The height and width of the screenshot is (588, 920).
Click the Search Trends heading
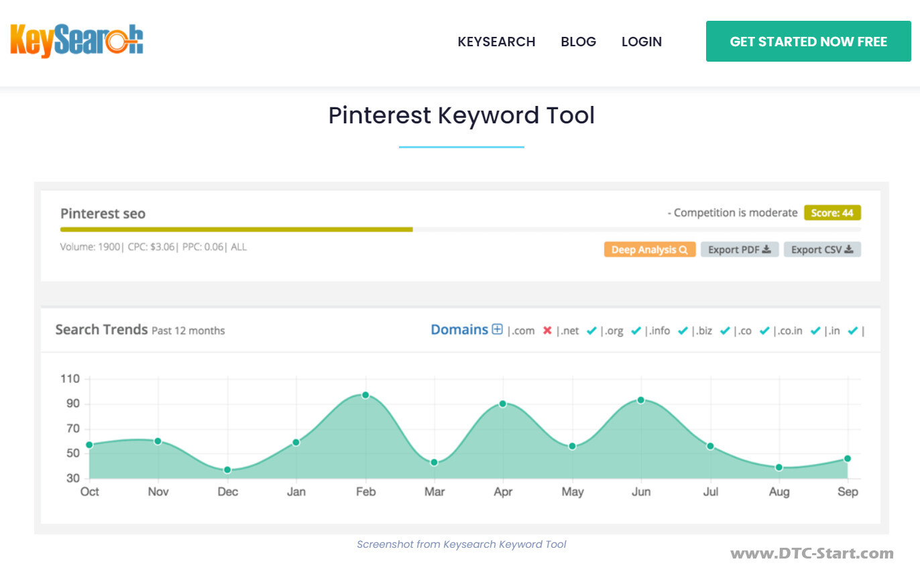pyautogui.click(x=101, y=329)
